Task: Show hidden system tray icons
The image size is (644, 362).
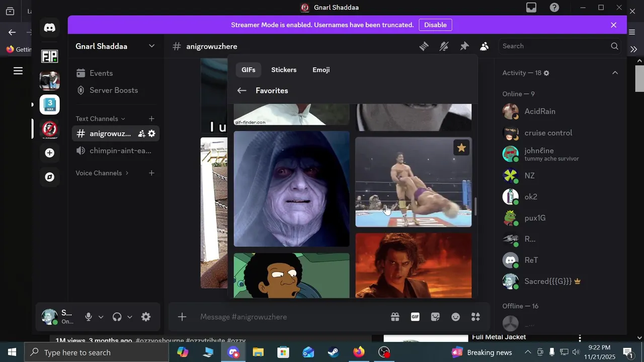Action: [528, 352]
